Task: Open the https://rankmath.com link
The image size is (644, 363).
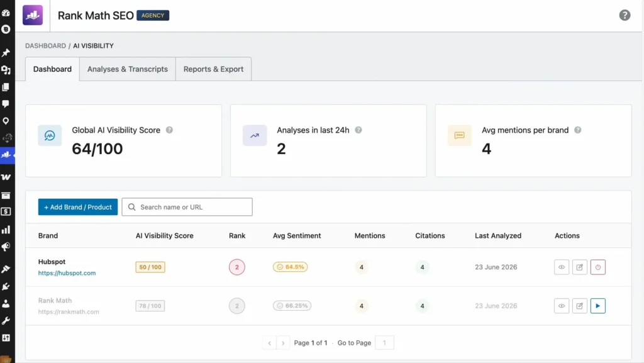Action: [69, 311]
